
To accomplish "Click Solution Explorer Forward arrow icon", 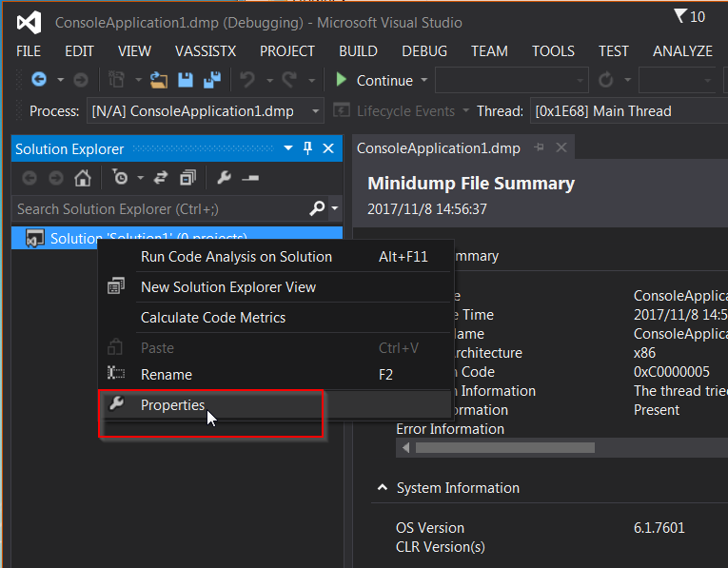I will 56,178.
